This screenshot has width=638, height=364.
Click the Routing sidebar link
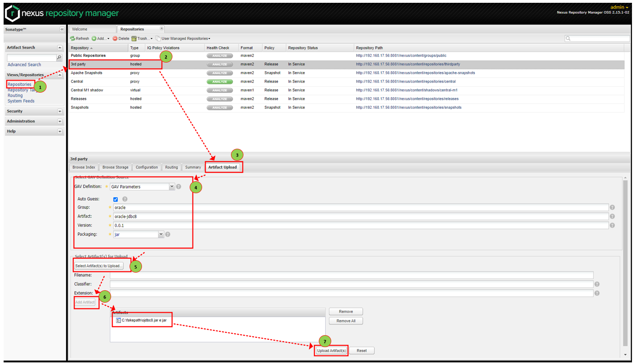(x=15, y=96)
